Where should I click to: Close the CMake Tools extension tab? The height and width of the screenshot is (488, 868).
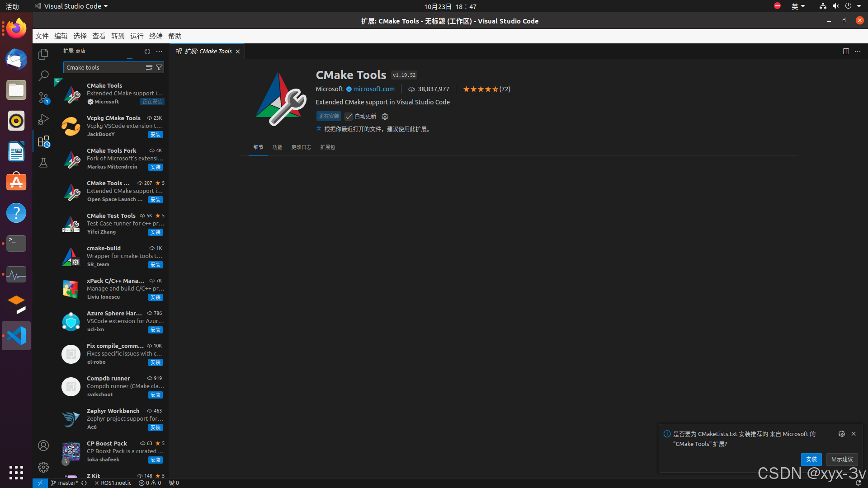238,52
